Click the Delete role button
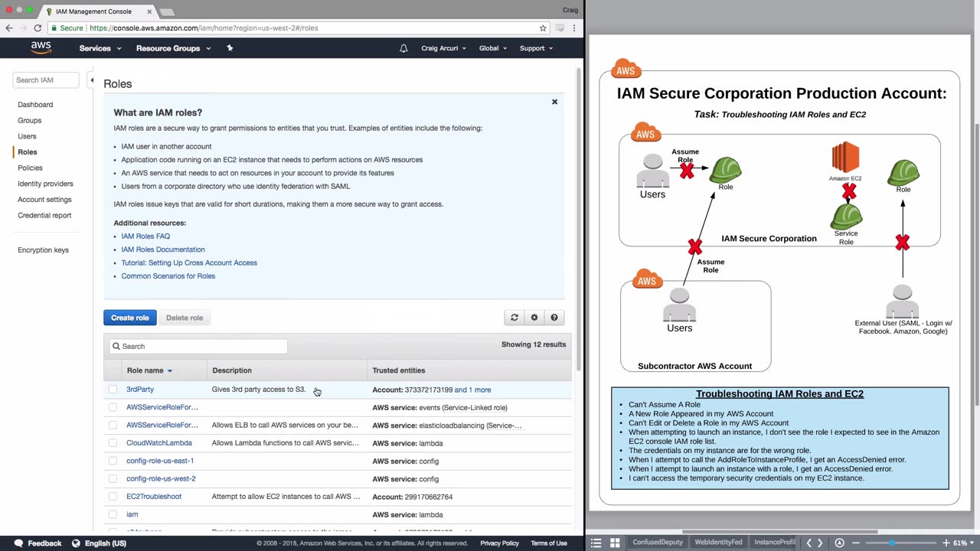The width and height of the screenshot is (980, 551). pyautogui.click(x=185, y=318)
